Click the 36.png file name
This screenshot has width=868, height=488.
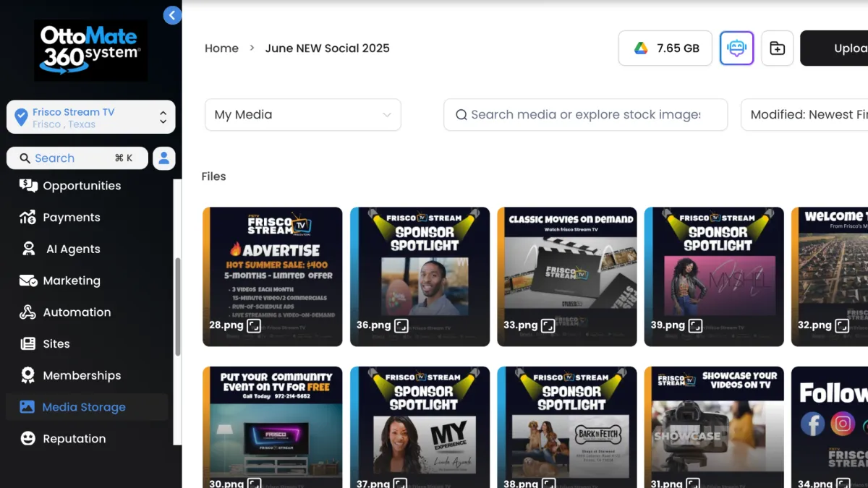tap(373, 325)
